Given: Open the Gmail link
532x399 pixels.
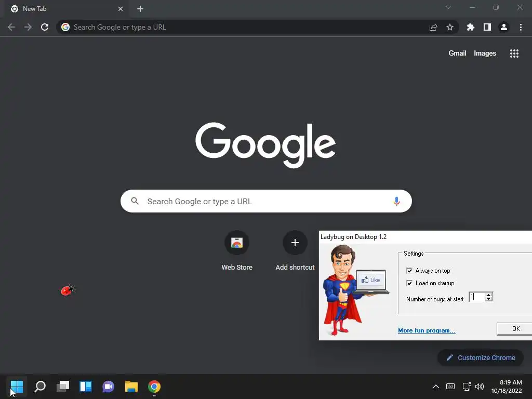Looking at the screenshot, I should [457, 54].
